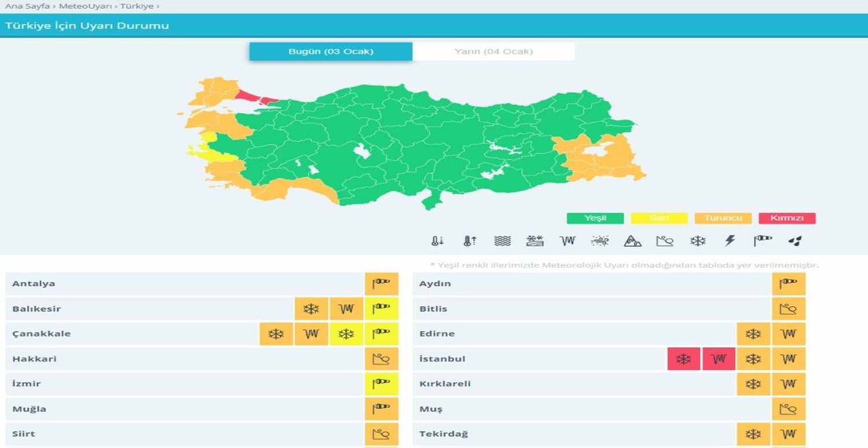Screen dimensions: 868x448
Task: Select the lake-shaped gap in central Turkey
Action: (x=362, y=150)
